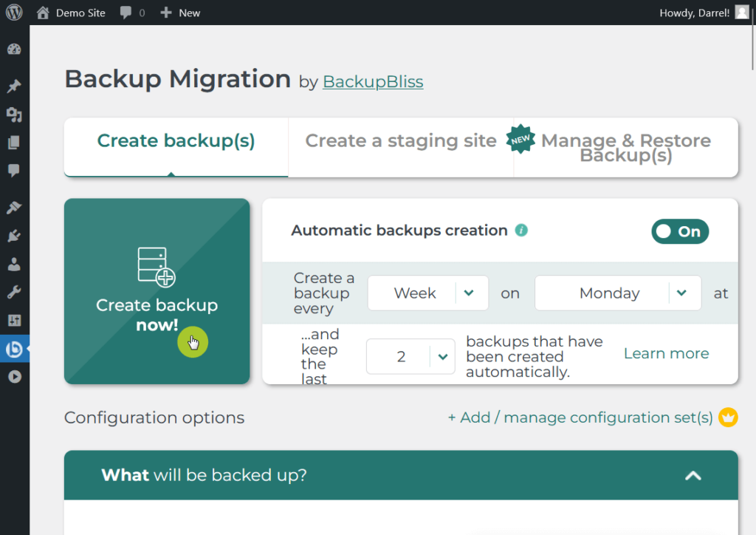This screenshot has width=756, height=535.
Task: Click the collapse menu play icon
Action: 15,377
